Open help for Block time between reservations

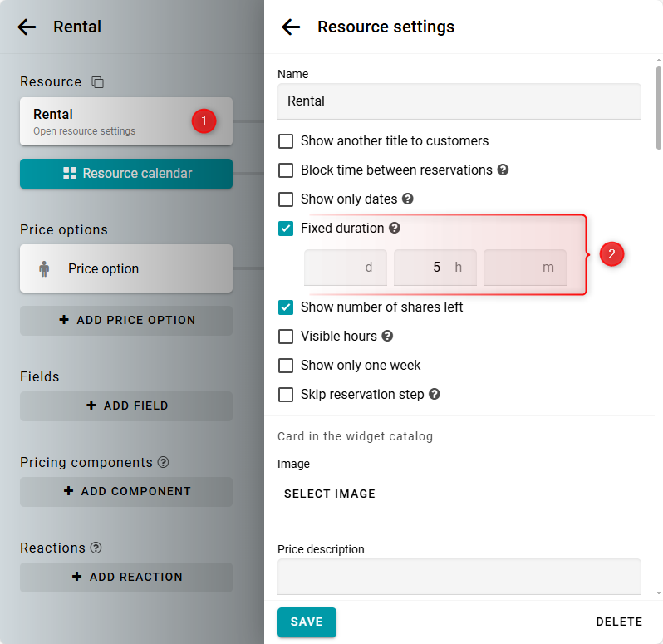[503, 170]
